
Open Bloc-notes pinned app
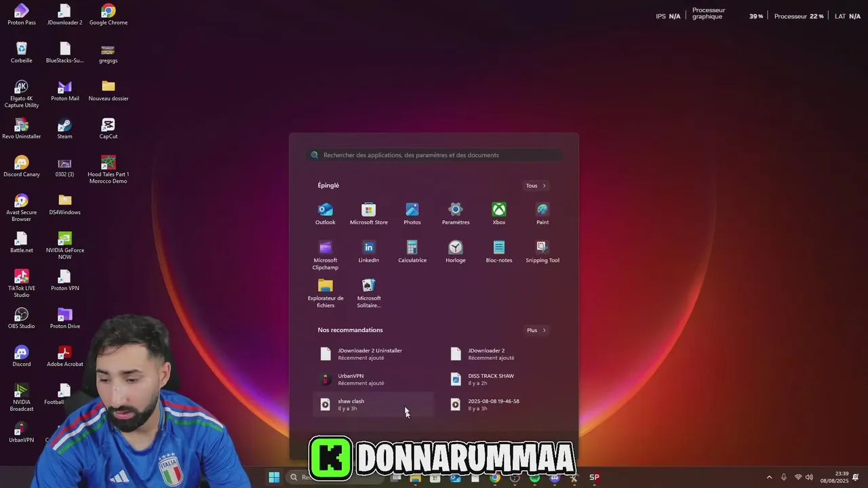click(x=499, y=252)
